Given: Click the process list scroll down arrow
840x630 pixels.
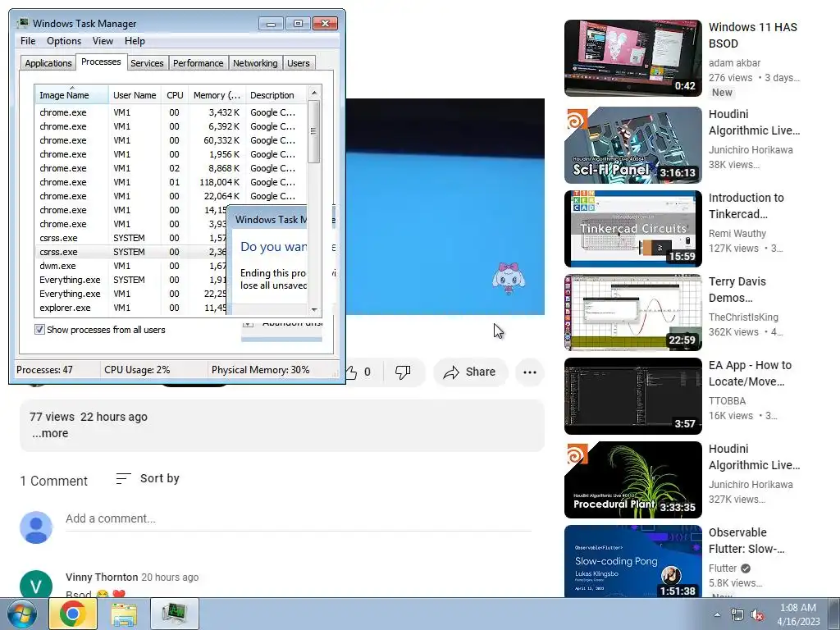Looking at the screenshot, I should pyautogui.click(x=314, y=309).
